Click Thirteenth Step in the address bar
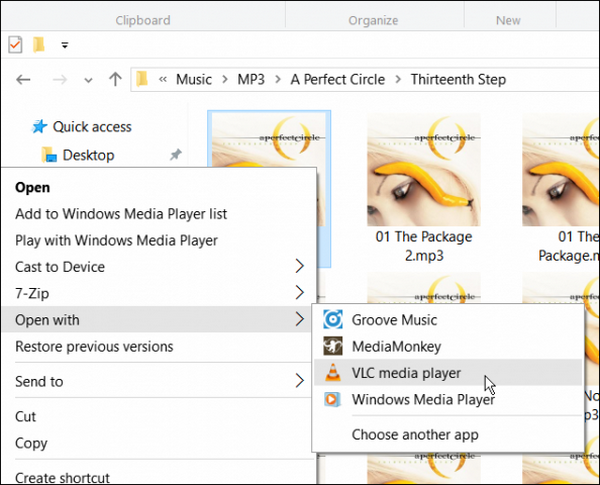The width and height of the screenshot is (600, 485). [458, 80]
